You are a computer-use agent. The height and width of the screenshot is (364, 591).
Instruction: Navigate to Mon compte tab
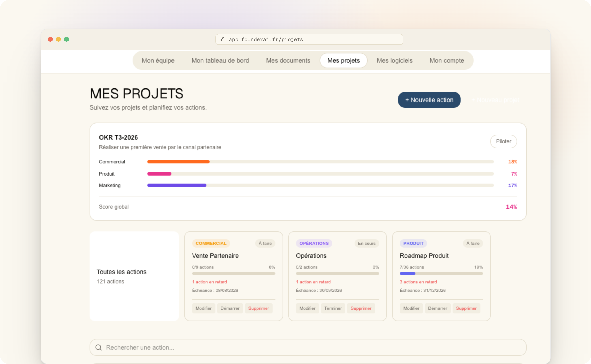point(447,60)
